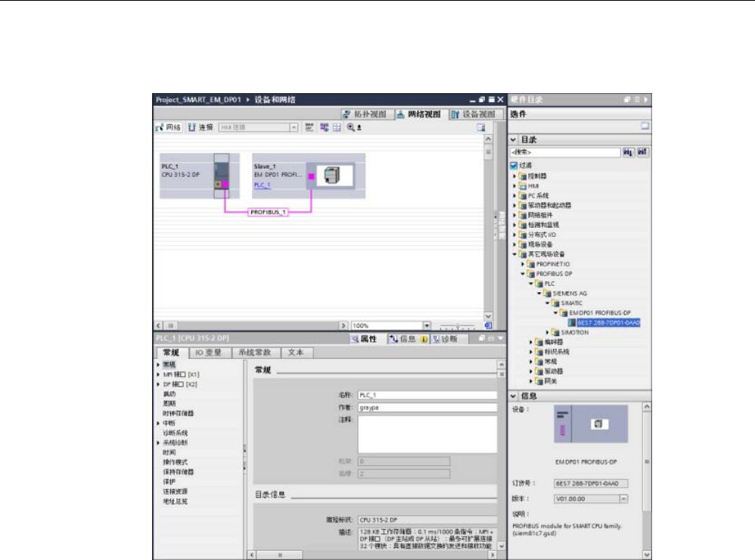755x560 pixels.
Task: Collapse the 信息 section in hardware catalog
Action: pos(513,396)
